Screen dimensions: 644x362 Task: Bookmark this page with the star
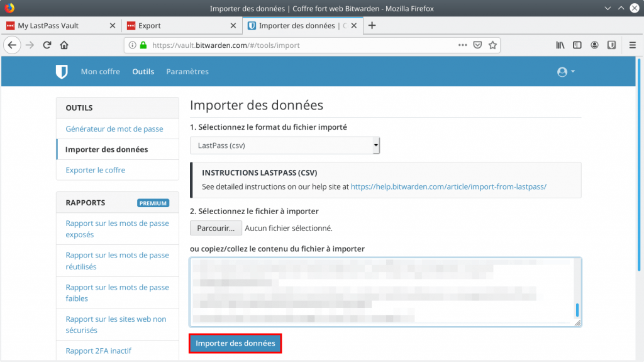point(493,45)
